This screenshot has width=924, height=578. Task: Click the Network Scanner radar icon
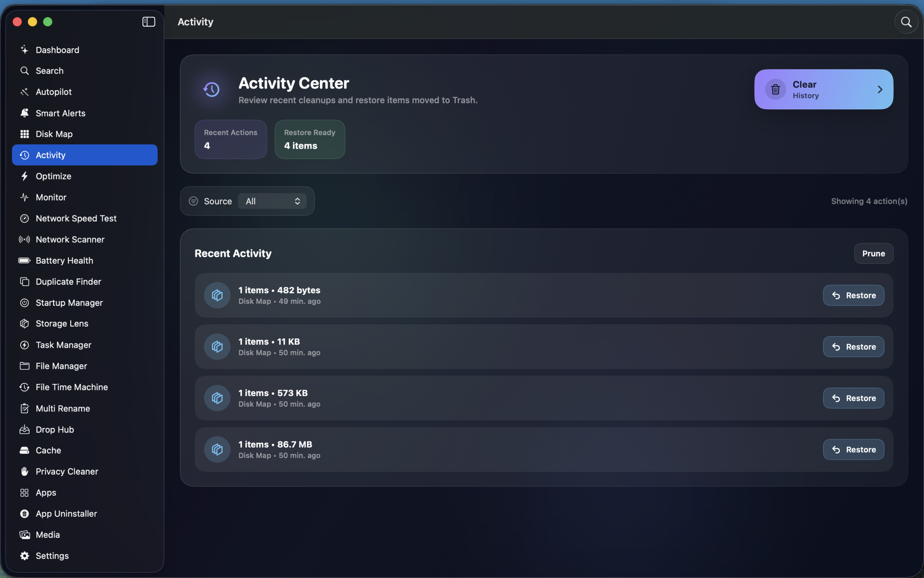click(25, 239)
